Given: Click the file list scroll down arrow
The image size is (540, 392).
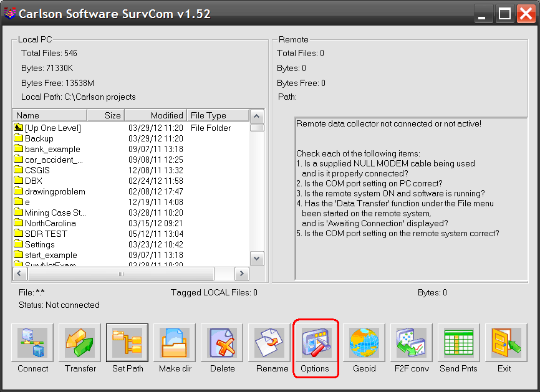Looking at the screenshot, I should (x=256, y=259).
